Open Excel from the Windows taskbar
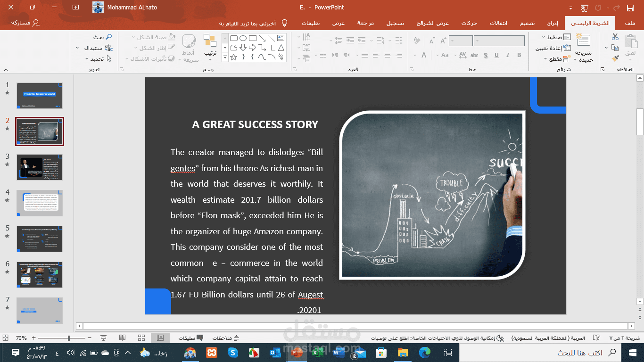The width and height of the screenshot is (644, 362). pos(318,353)
